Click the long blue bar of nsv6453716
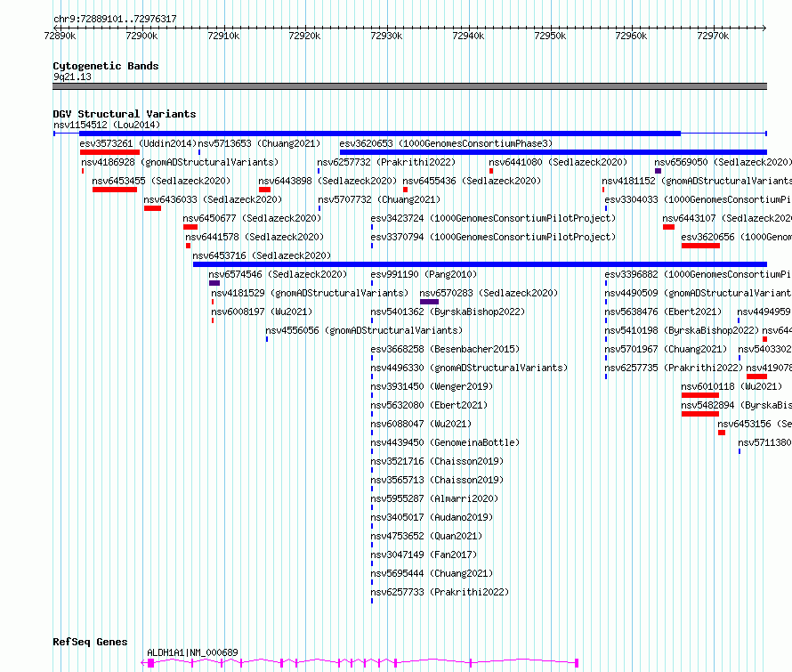This screenshot has height=672, width=792. coord(480,264)
